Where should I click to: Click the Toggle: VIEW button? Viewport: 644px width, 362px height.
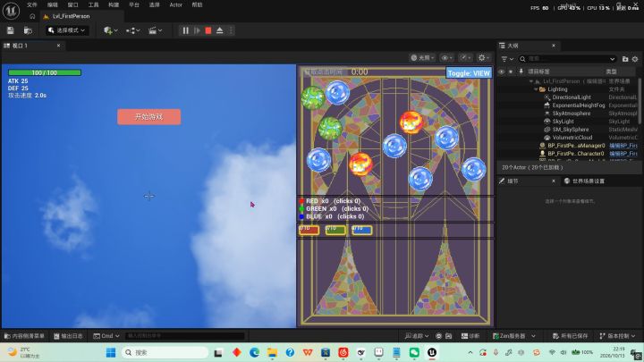click(469, 73)
